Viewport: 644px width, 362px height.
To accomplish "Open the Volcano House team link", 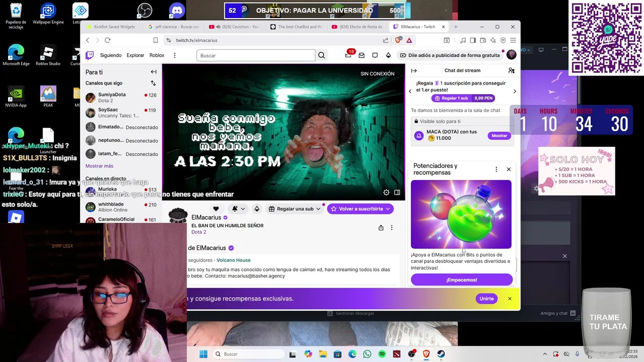I will (233, 260).
